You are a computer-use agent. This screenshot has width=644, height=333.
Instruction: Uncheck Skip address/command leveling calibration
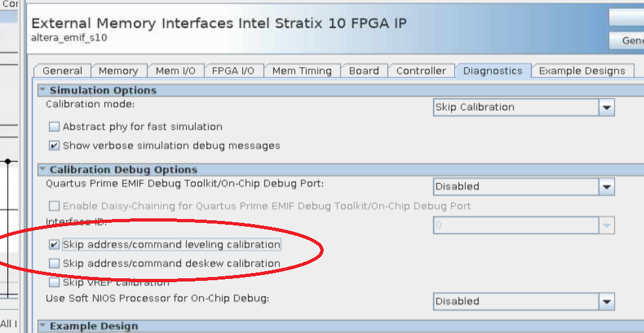(55, 245)
